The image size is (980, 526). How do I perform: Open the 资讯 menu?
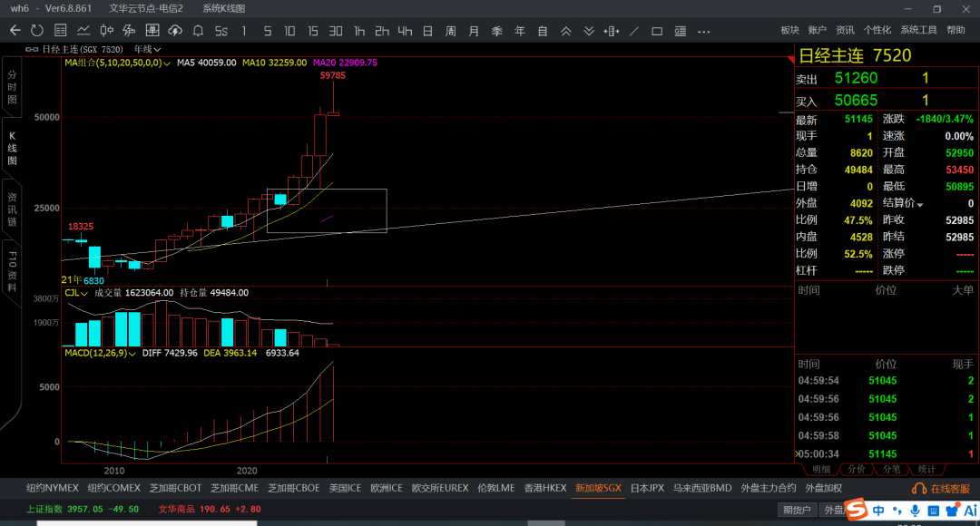[845, 30]
